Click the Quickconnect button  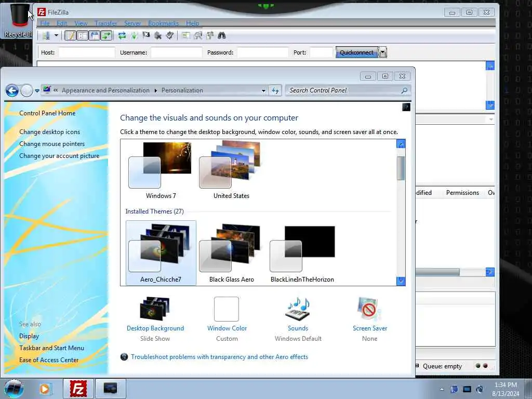click(x=356, y=52)
